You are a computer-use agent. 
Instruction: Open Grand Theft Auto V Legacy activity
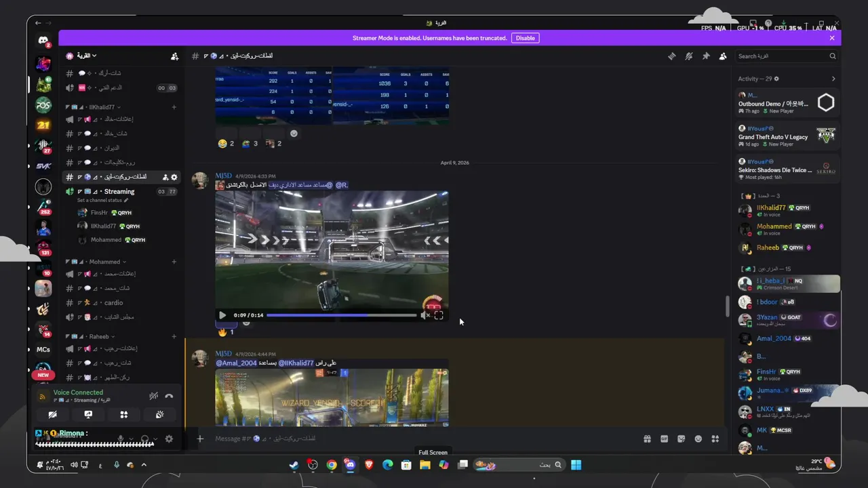click(788, 137)
